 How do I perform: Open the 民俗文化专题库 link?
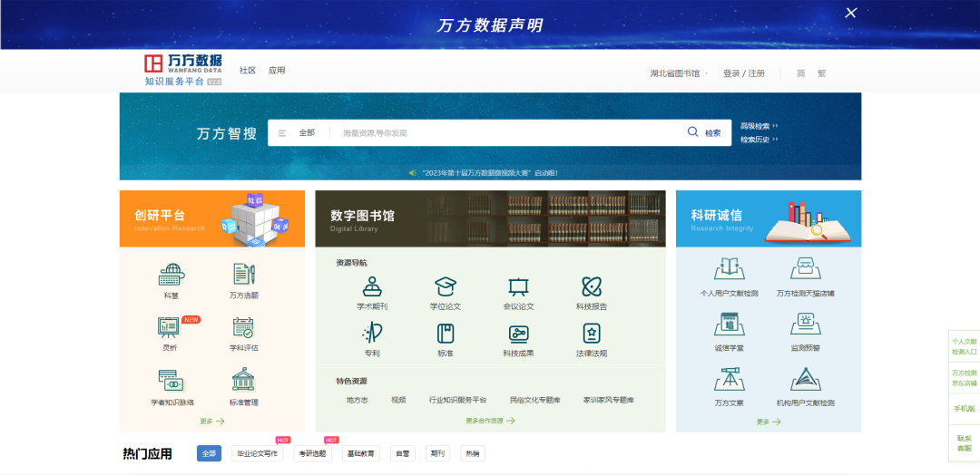535,400
